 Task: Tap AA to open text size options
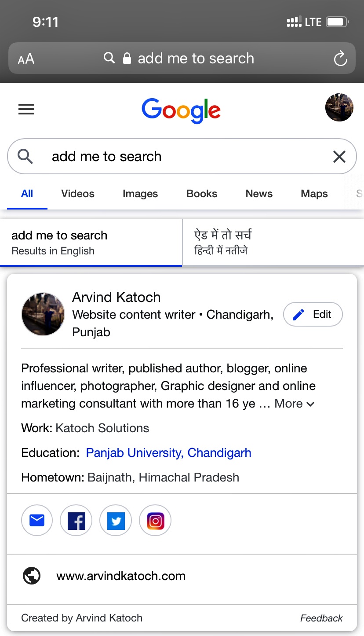[x=25, y=58]
